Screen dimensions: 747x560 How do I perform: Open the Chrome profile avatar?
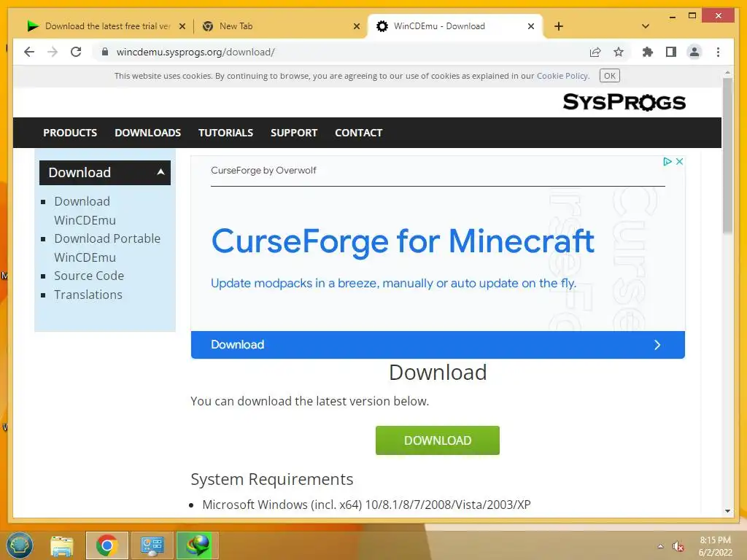coord(694,52)
